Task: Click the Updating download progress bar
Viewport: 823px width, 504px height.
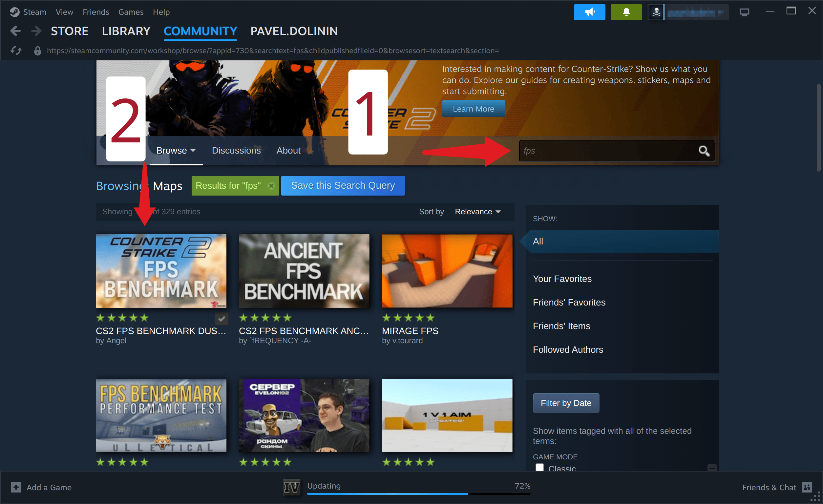Action: [418, 493]
